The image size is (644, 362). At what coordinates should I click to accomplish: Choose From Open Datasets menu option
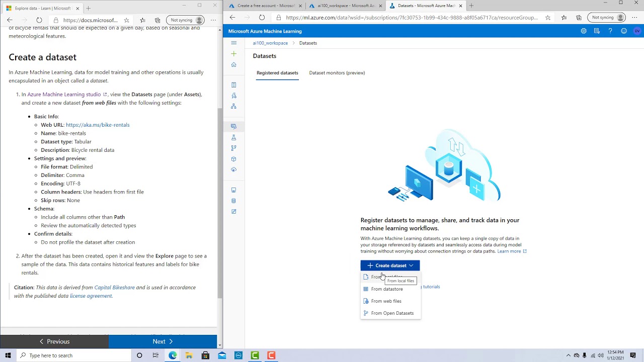pyautogui.click(x=390, y=313)
